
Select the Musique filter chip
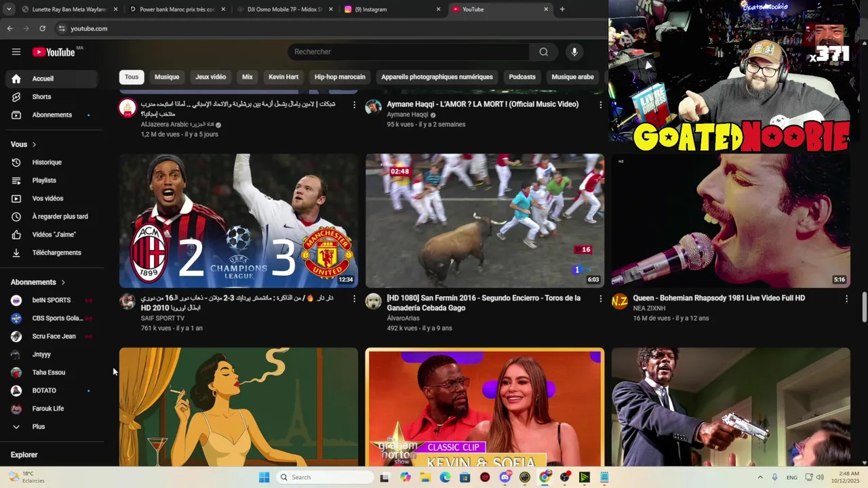(167, 77)
